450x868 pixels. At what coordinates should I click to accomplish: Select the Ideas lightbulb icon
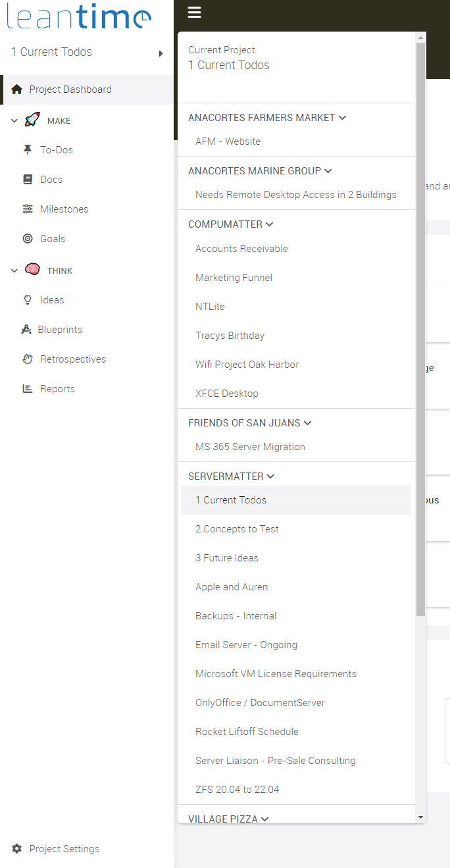pos(28,299)
